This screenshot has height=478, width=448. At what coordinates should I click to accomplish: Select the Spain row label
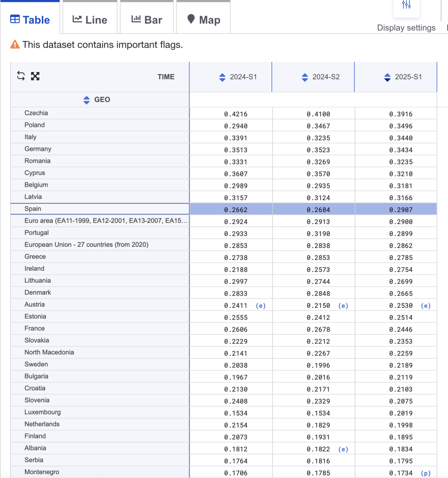tap(33, 209)
